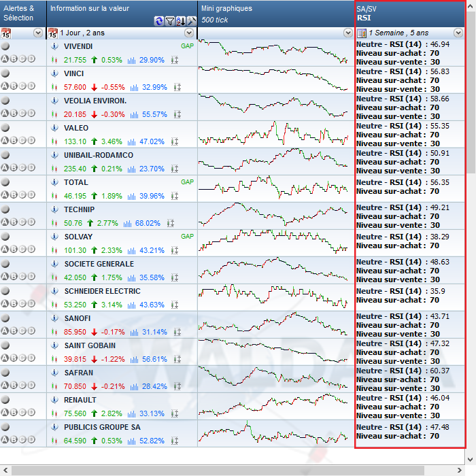476x476 pixels.
Task: Open the PUBLICIS GROUPE SA stock name
Action: click(x=102, y=427)
